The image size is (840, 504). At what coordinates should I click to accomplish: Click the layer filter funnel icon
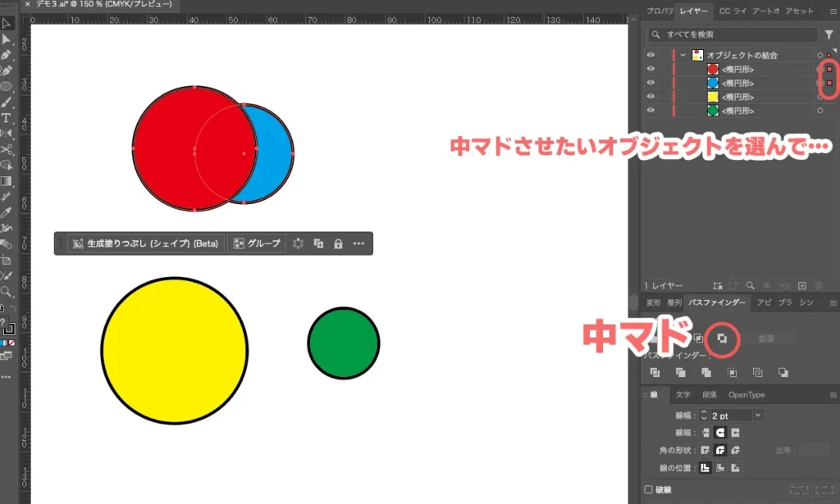click(x=829, y=34)
